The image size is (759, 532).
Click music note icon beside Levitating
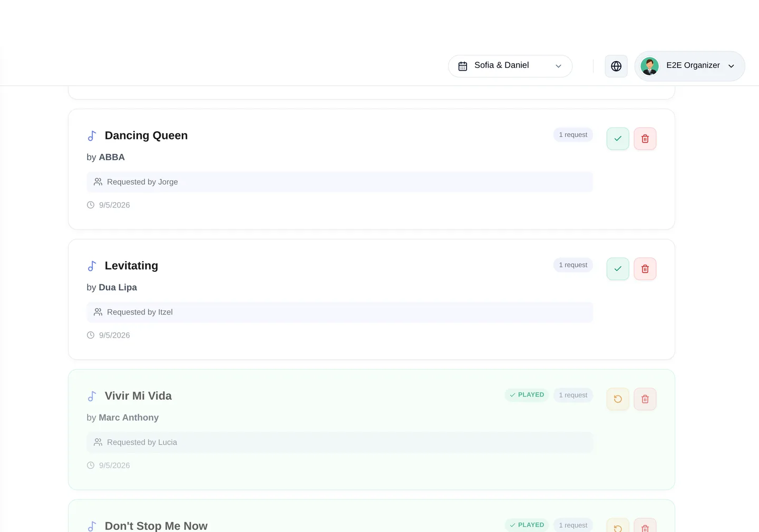(92, 266)
